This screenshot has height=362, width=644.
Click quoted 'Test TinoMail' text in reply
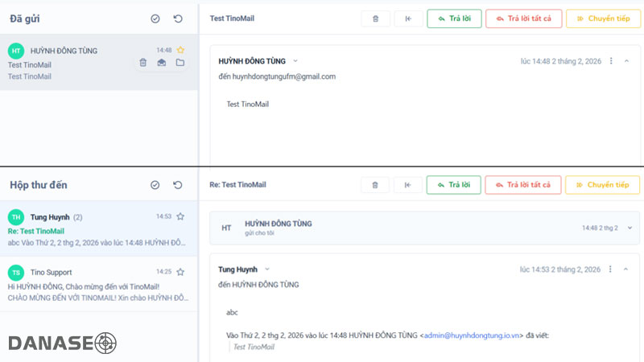point(254,347)
